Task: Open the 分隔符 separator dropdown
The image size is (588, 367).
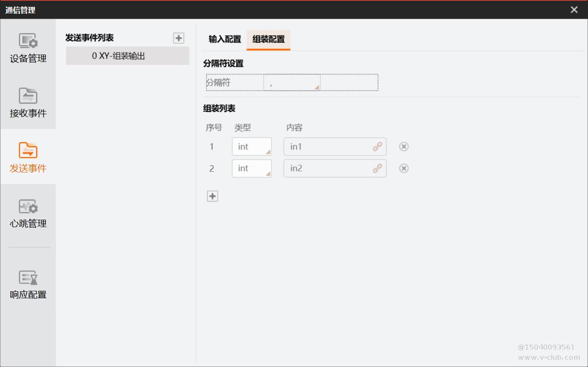Action: 292,83
